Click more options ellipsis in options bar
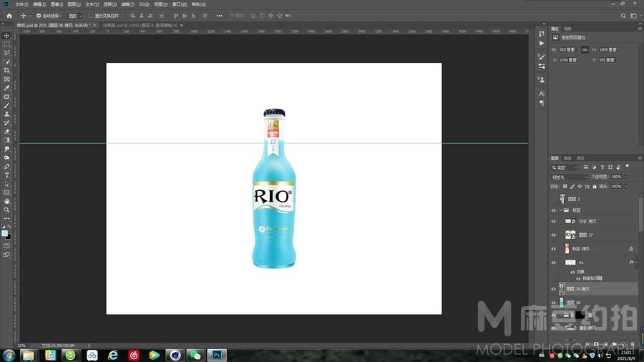This screenshot has width=644, height=362. 220,16
